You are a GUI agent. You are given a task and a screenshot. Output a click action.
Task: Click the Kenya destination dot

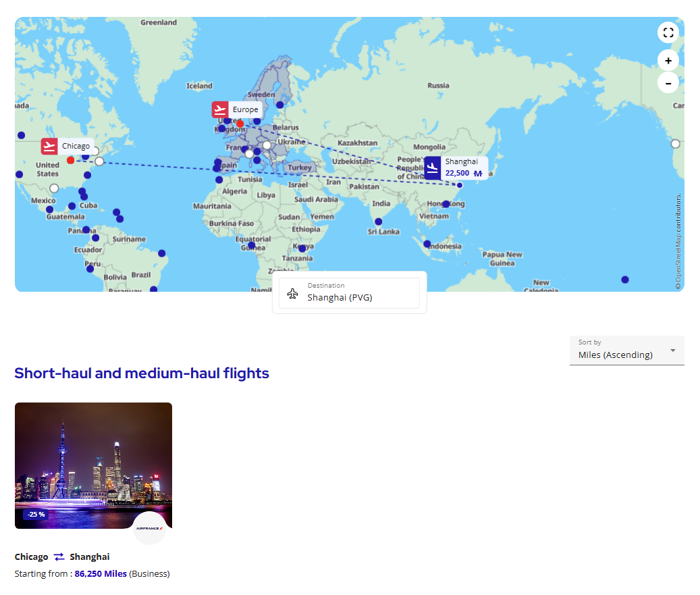click(x=302, y=249)
